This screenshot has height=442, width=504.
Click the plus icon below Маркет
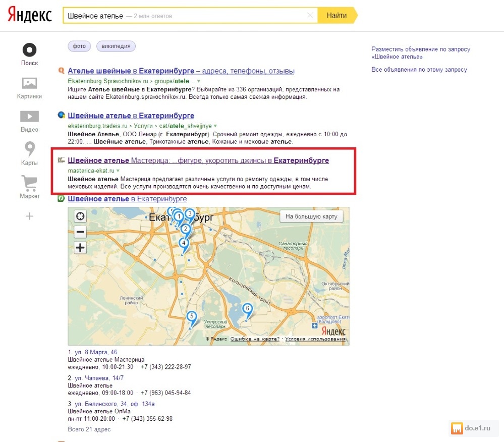[x=29, y=216]
